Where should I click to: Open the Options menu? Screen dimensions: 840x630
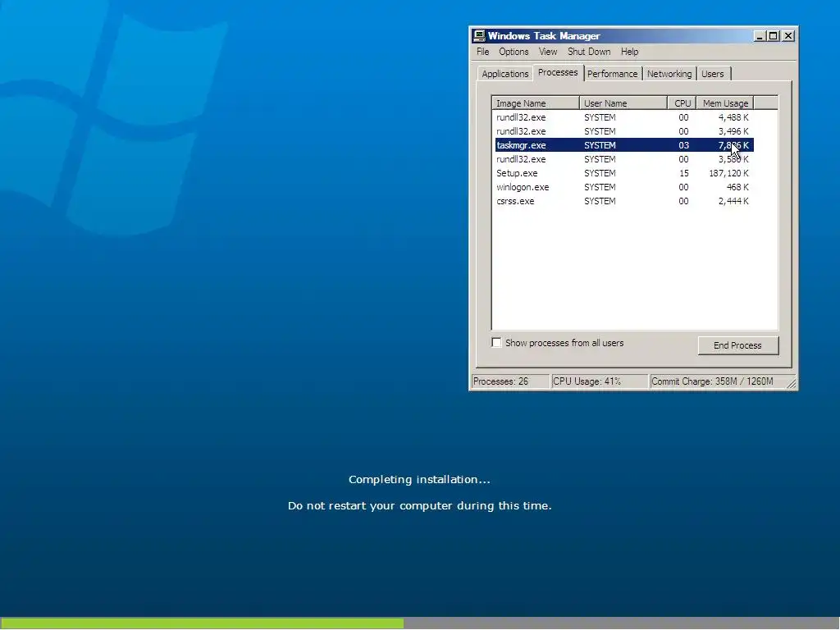click(514, 52)
